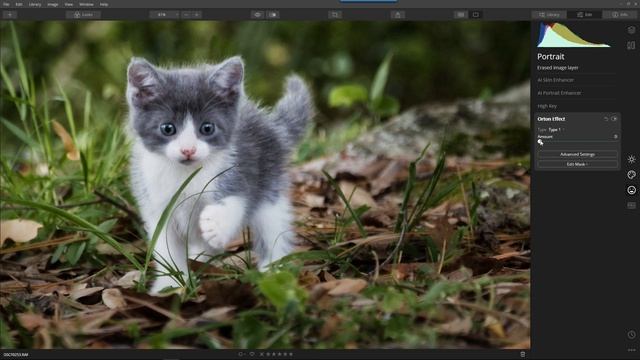The height and width of the screenshot is (360, 640).
Task: Open the Help menu
Action: point(104,4)
